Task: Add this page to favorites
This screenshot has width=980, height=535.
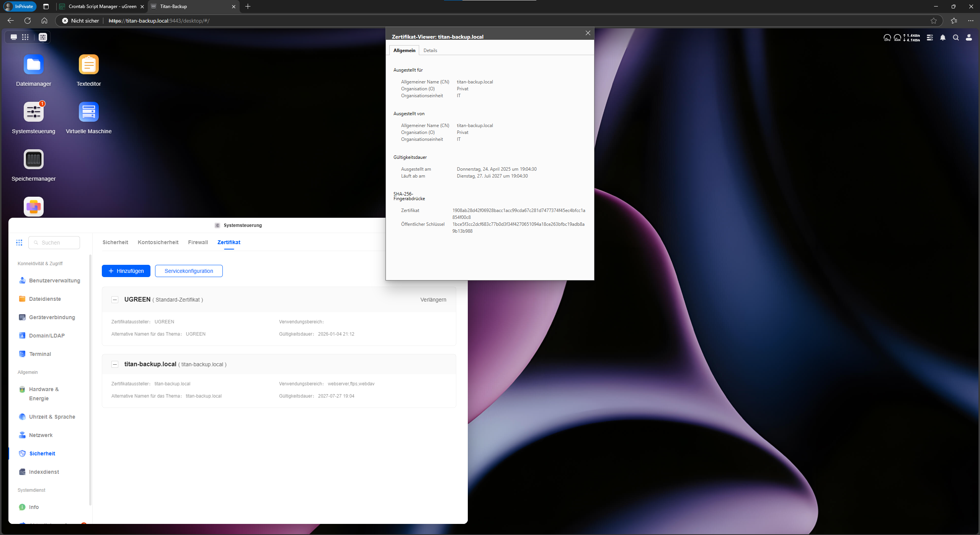Action: tap(934, 21)
